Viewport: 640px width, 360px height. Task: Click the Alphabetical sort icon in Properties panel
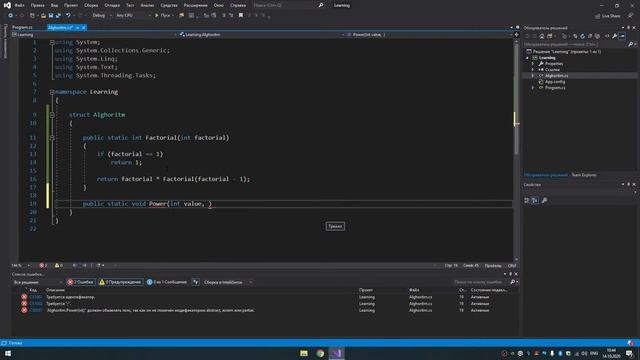click(535, 200)
